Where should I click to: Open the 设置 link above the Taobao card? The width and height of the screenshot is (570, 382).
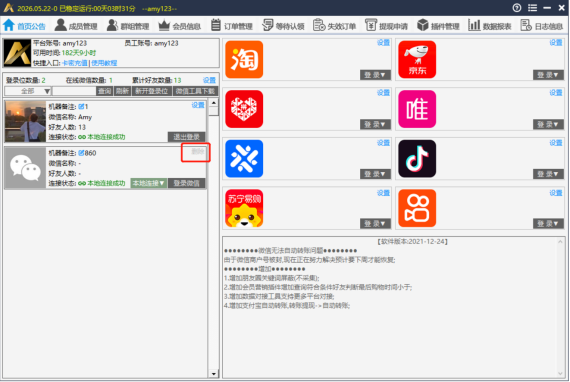pyautogui.click(x=383, y=43)
